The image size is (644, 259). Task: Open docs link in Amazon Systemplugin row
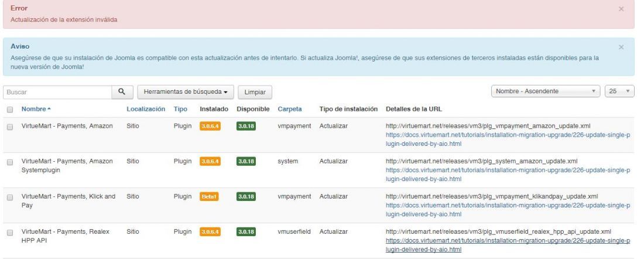[508, 175]
